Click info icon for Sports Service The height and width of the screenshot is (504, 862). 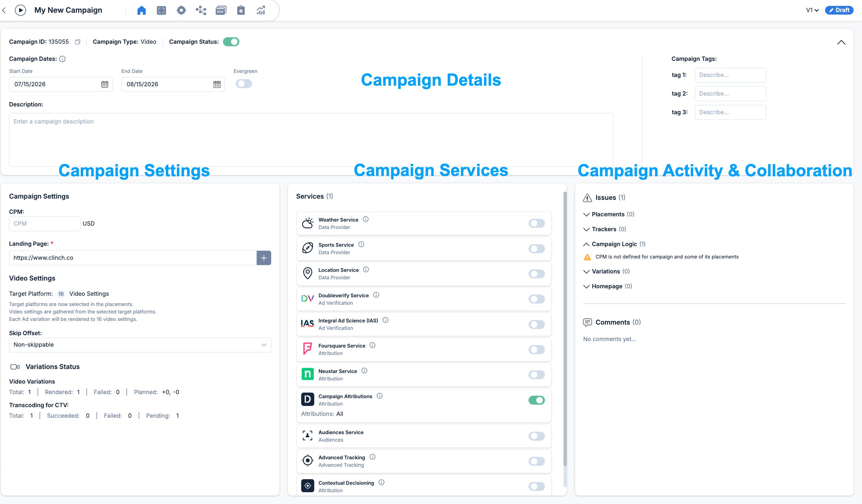(x=361, y=244)
